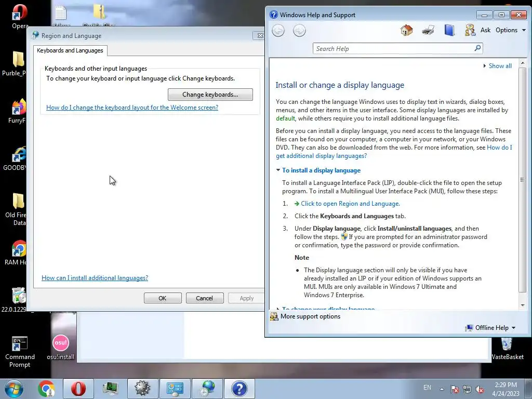Open Opera from the taskbar
Screen dimensions: 532x399
coord(78,389)
